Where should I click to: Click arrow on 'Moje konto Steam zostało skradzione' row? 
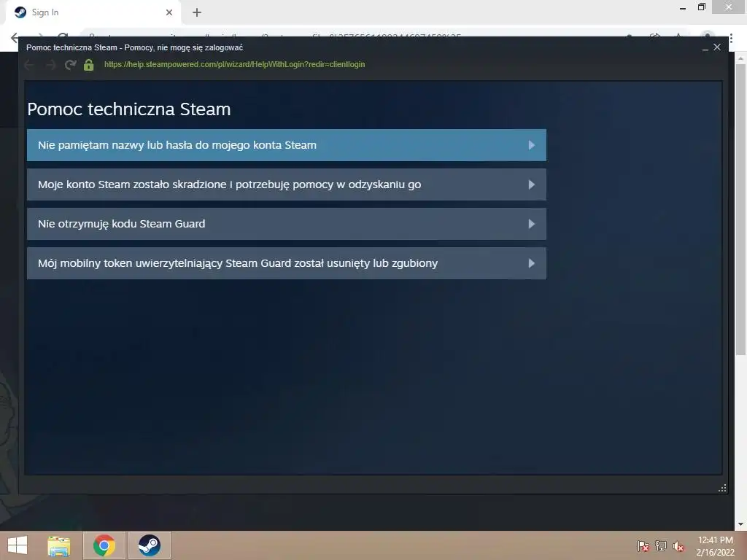coord(532,184)
